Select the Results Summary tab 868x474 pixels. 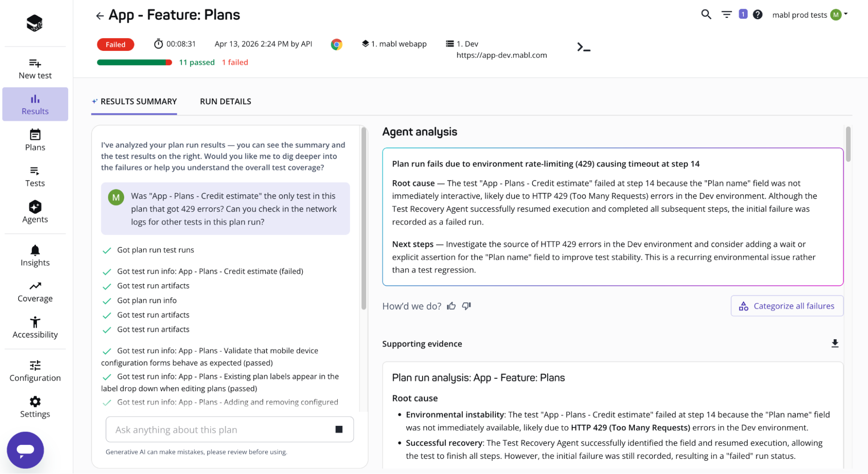point(134,101)
